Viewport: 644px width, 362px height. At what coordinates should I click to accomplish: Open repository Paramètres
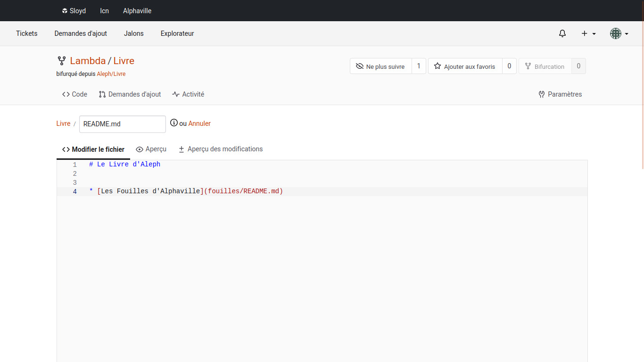click(560, 94)
